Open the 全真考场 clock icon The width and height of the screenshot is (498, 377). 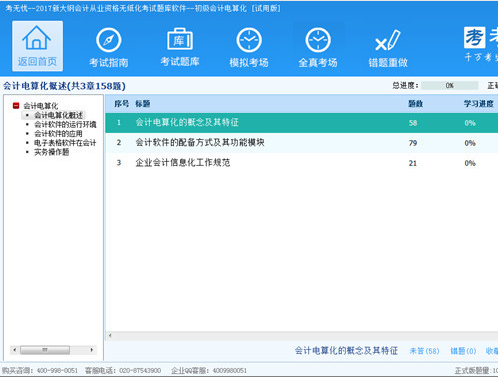click(x=318, y=47)
